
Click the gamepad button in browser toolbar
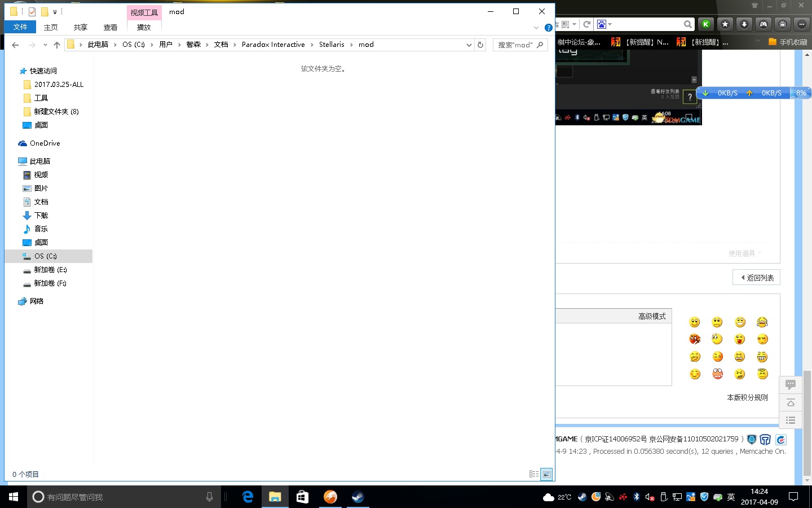tap(764, 24)
